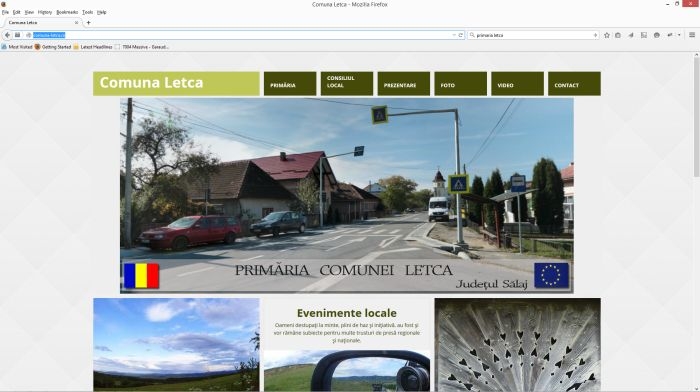
Task: Click the smiley face toolbar icon
Action: (657, 35)
